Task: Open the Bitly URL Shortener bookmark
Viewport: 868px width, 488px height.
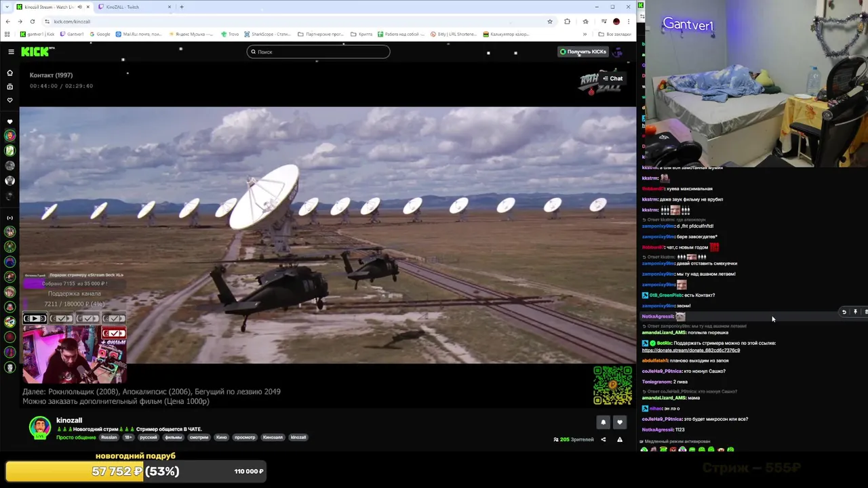Action: 453,34
